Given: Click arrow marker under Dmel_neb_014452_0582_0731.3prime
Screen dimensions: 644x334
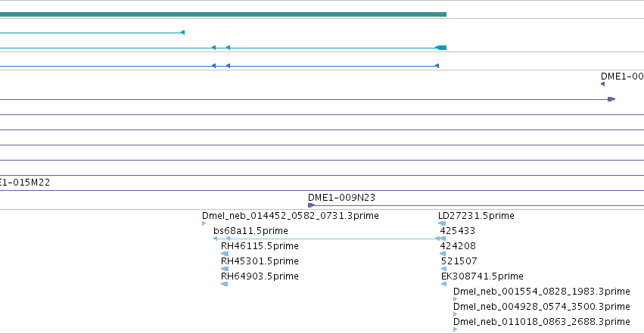Looking at the screenshot, I should click(x=204, y=223).
